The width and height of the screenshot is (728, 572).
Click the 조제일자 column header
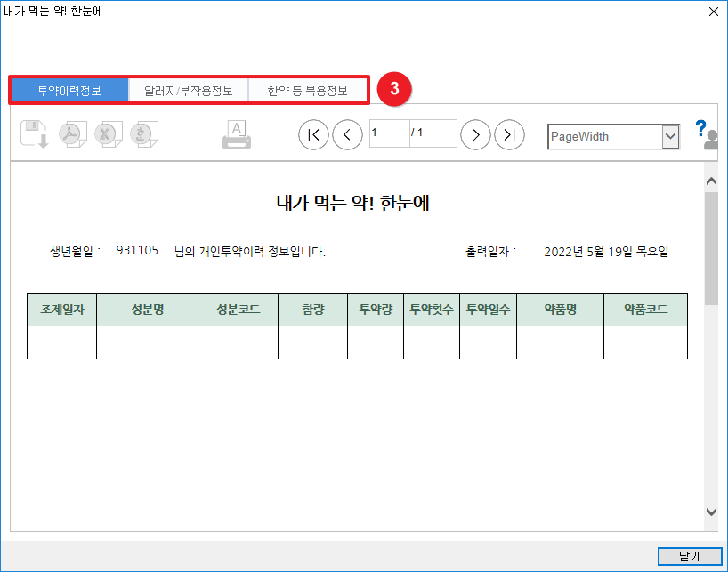[x=62, y=310]
